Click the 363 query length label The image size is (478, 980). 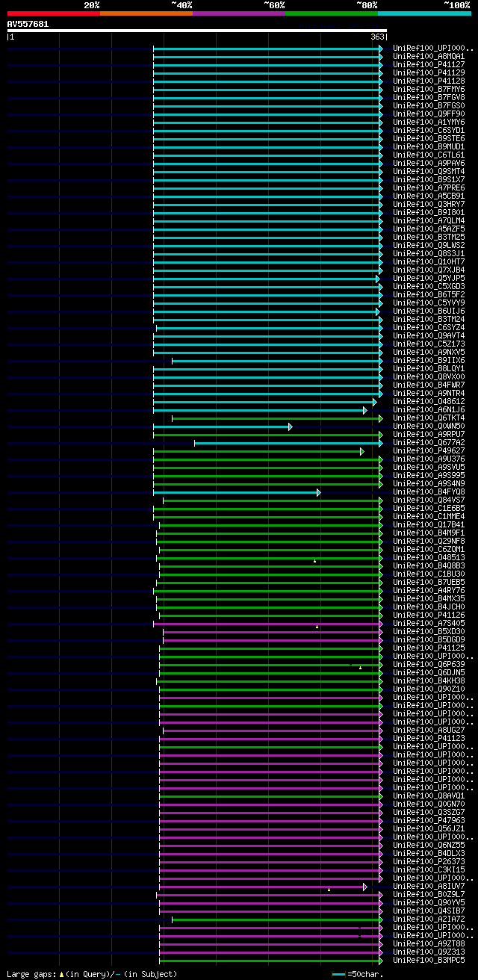tap(376, 37)
